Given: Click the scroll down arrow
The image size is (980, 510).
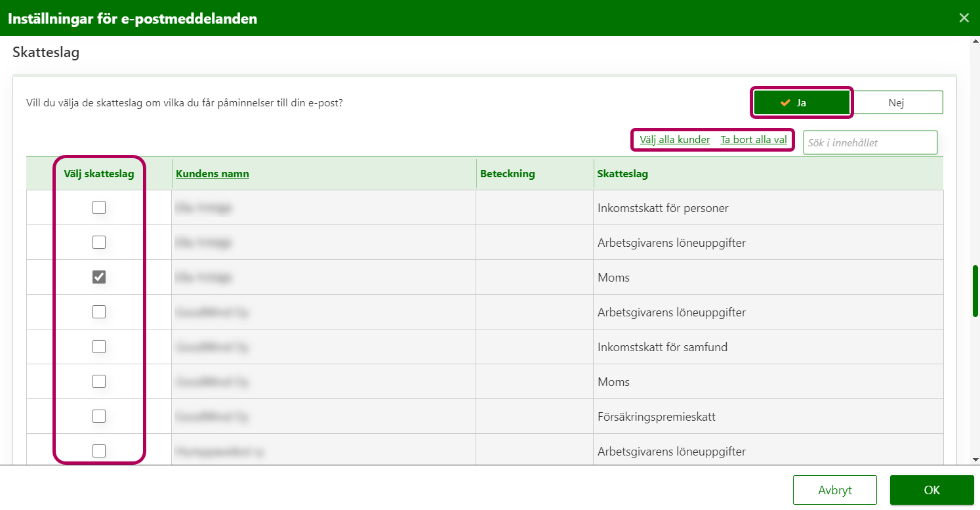Looking at the screenshot, I should pos(975,459).
